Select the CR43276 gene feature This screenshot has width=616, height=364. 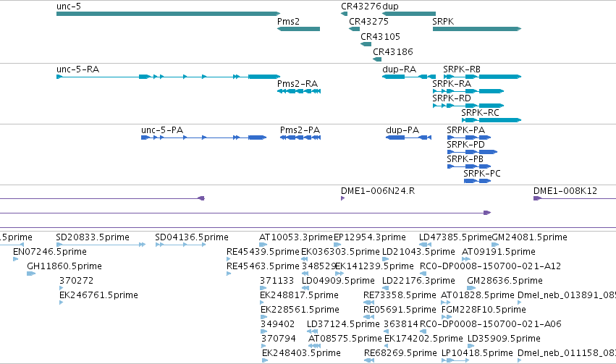pyautogui.click(x=344, y=14)
